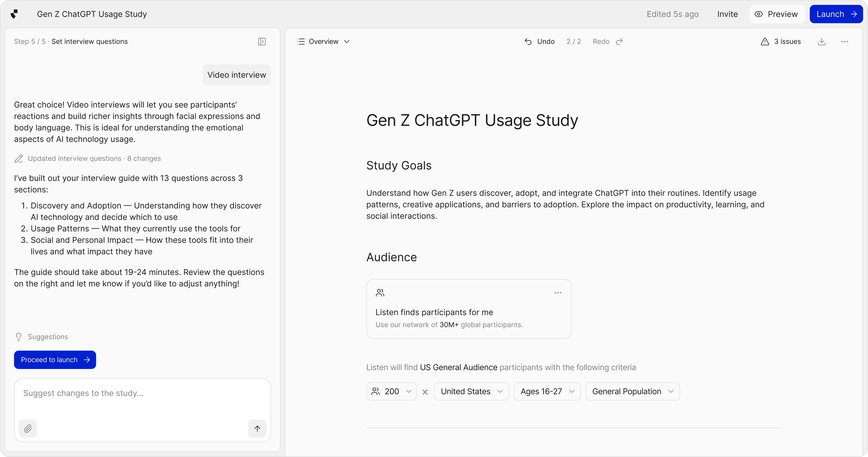This screenshot has width=868, height=457.
Task: Open the General Population dropdown
Action: 632,391
